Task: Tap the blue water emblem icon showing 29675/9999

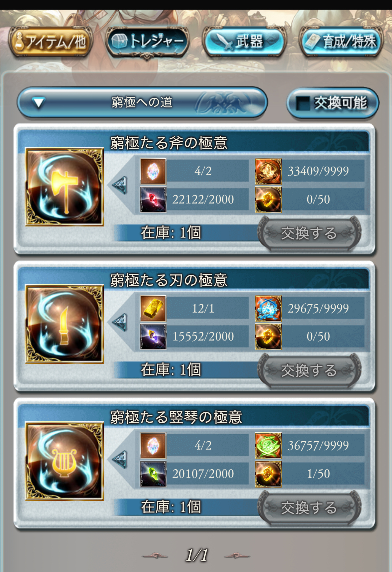Action: tap(268, 309)
